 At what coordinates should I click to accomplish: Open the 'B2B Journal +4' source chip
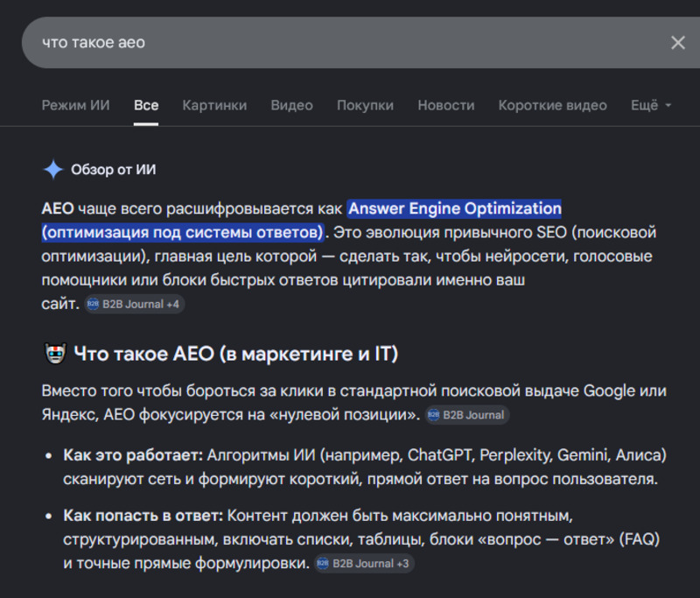pyautogui.click(x=135, y=304)
